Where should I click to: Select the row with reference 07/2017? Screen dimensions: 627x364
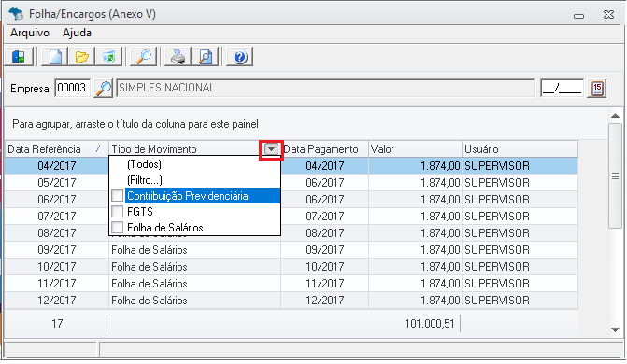pyautogui.click(x=292, y=217)
